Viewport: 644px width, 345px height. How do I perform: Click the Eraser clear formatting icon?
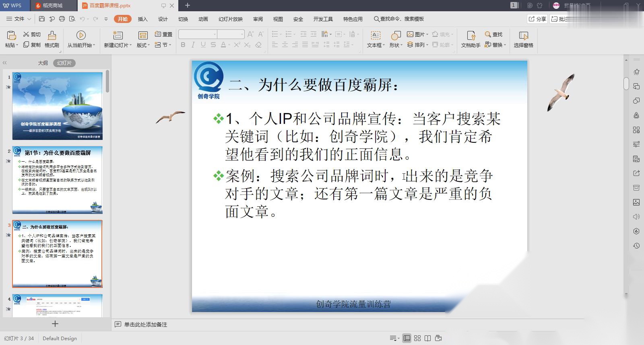(258, 45)
